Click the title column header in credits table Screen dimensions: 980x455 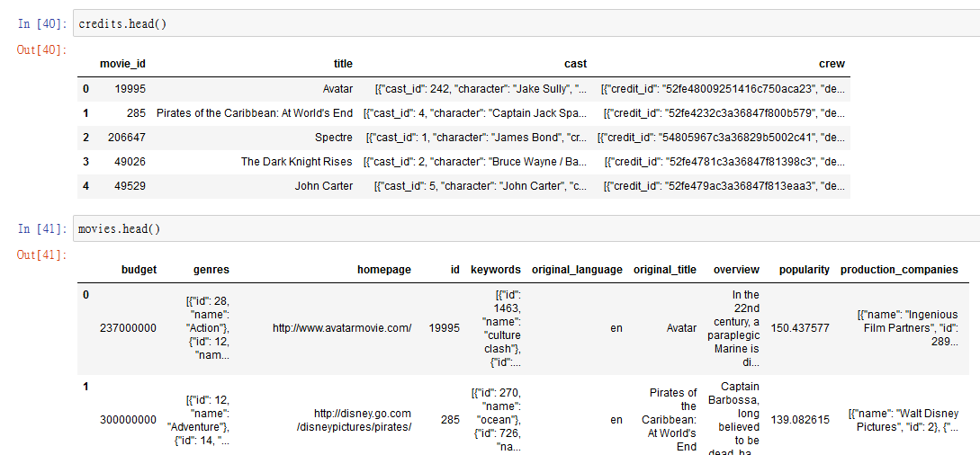coord(343,64)
